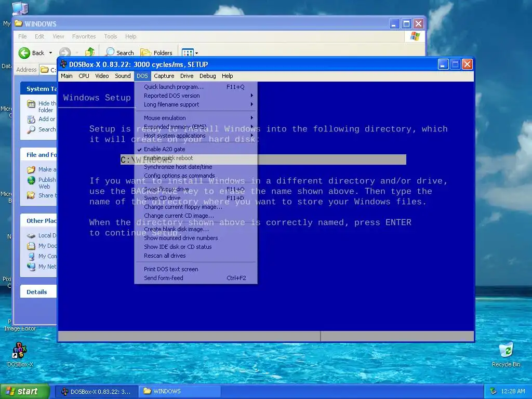Open the Sound menu in DOSBox-X

(123, 76)
